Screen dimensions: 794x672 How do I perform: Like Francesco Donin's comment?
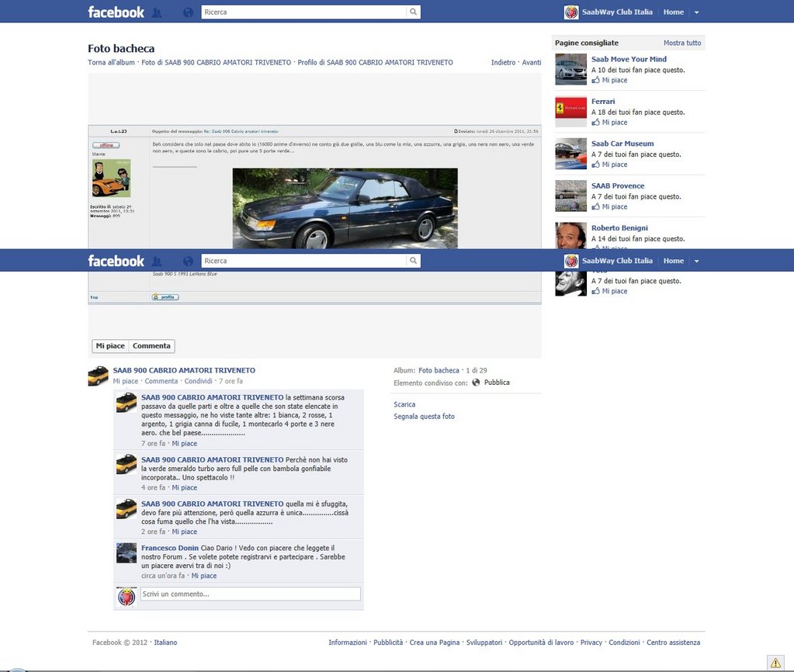[x=204, y=576]
